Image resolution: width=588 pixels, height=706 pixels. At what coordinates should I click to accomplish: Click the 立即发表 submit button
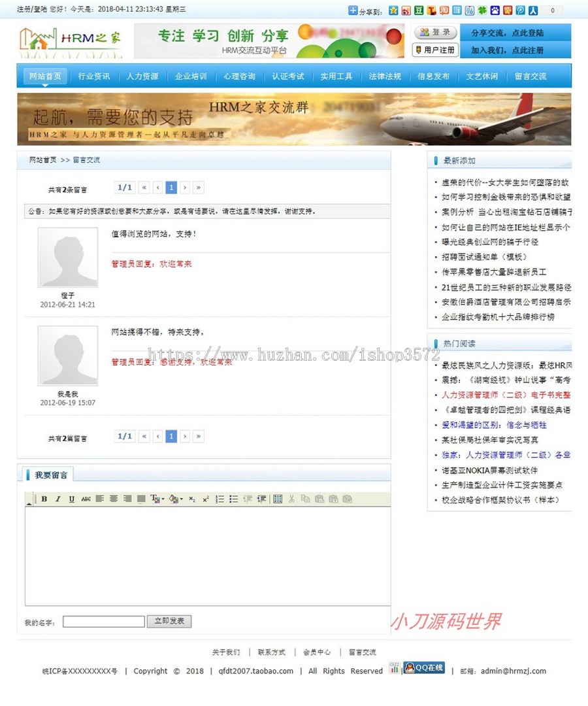click(169, 621)
